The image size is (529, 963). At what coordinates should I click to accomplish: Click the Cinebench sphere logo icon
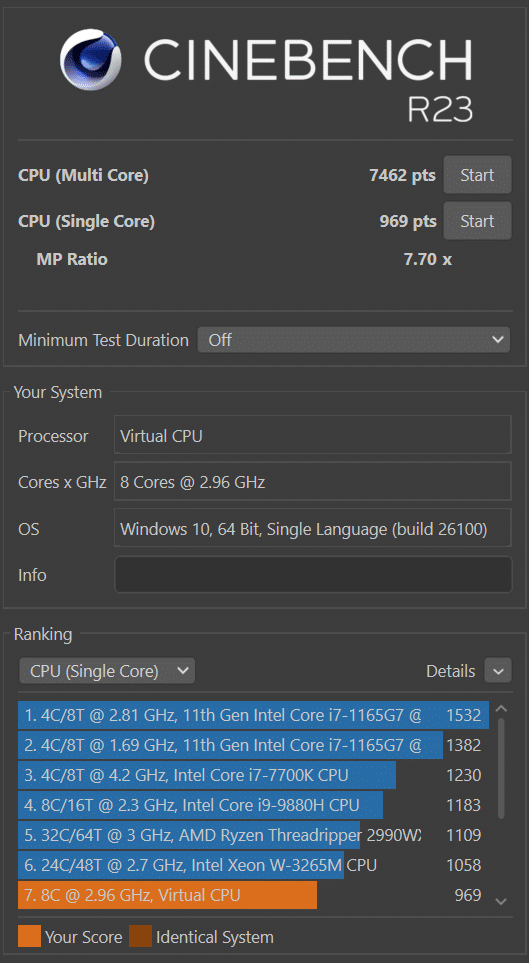pos(90,60)
